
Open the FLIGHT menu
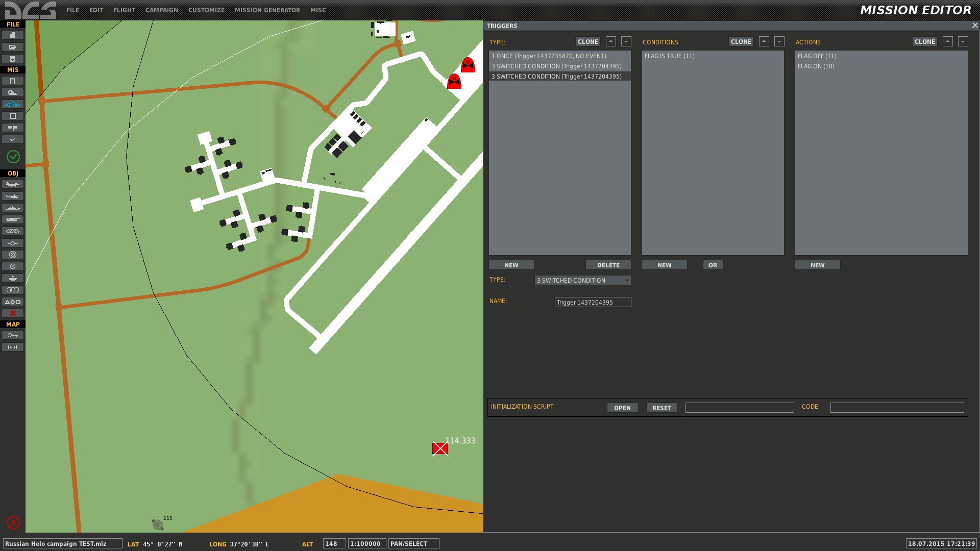124,10
